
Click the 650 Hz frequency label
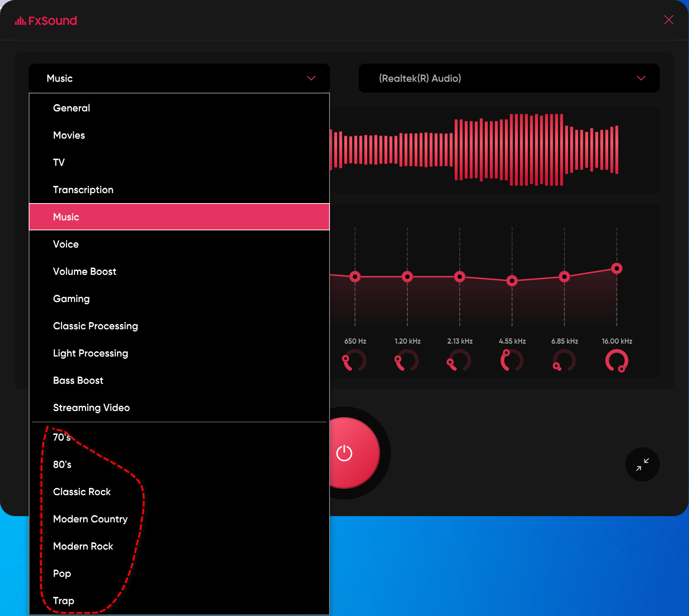tap(355, 341)
